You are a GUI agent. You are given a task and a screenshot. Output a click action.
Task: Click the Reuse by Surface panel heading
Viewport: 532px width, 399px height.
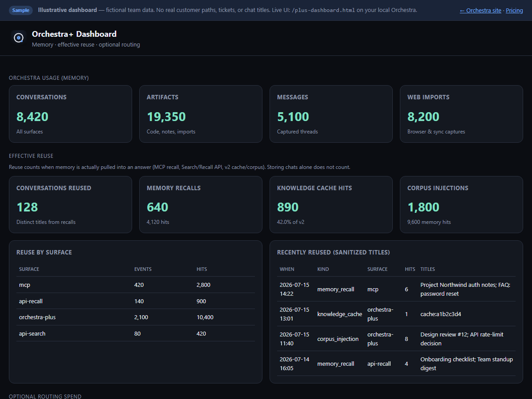tap(44, 252)
